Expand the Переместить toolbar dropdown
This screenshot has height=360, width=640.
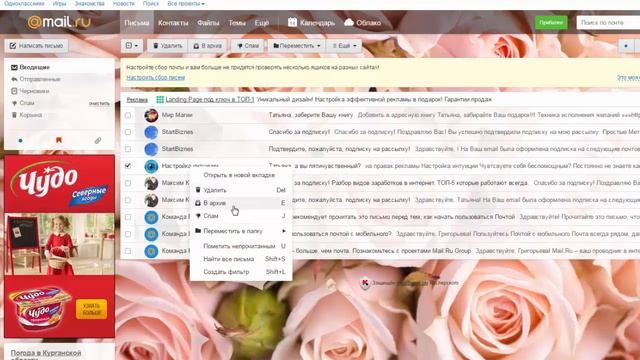click(x=297, y=46)
